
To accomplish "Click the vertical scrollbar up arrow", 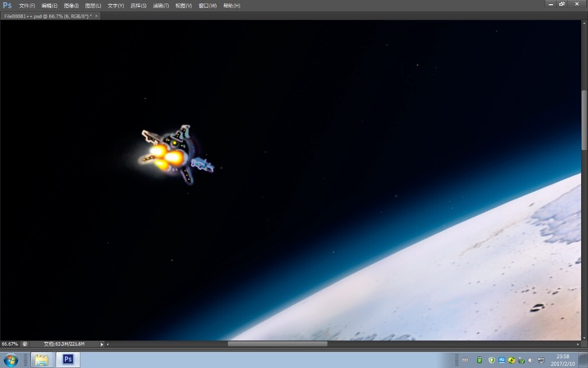I will (x=584, y=23).
